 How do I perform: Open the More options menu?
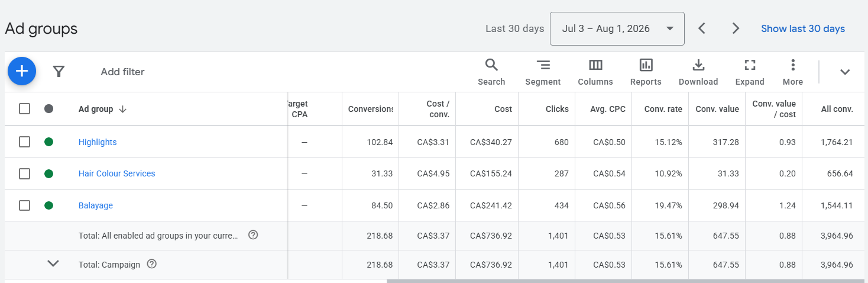(x=793, y=72)
